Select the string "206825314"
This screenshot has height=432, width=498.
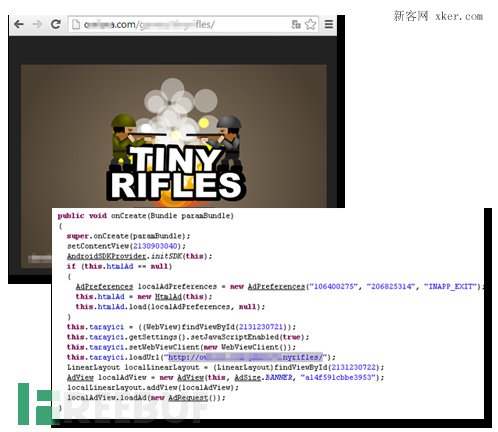click(x=391, y=286)
